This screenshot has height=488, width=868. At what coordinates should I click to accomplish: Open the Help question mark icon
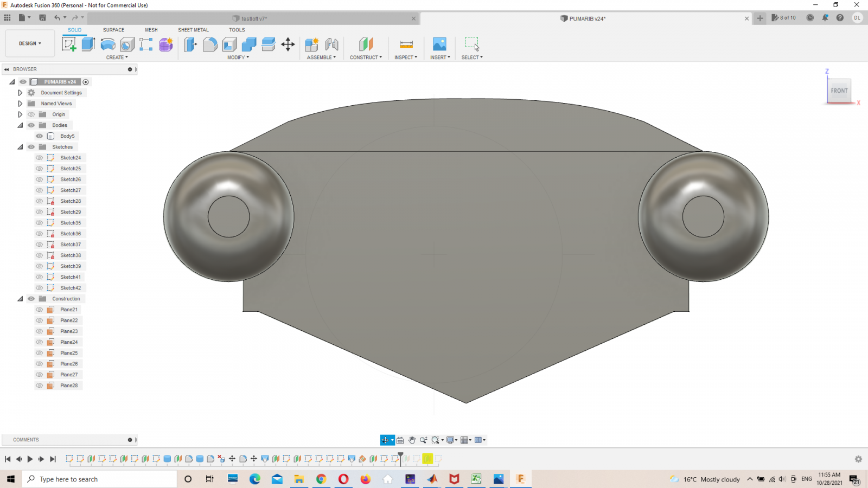pyautogui.click(x=840, y=18)
